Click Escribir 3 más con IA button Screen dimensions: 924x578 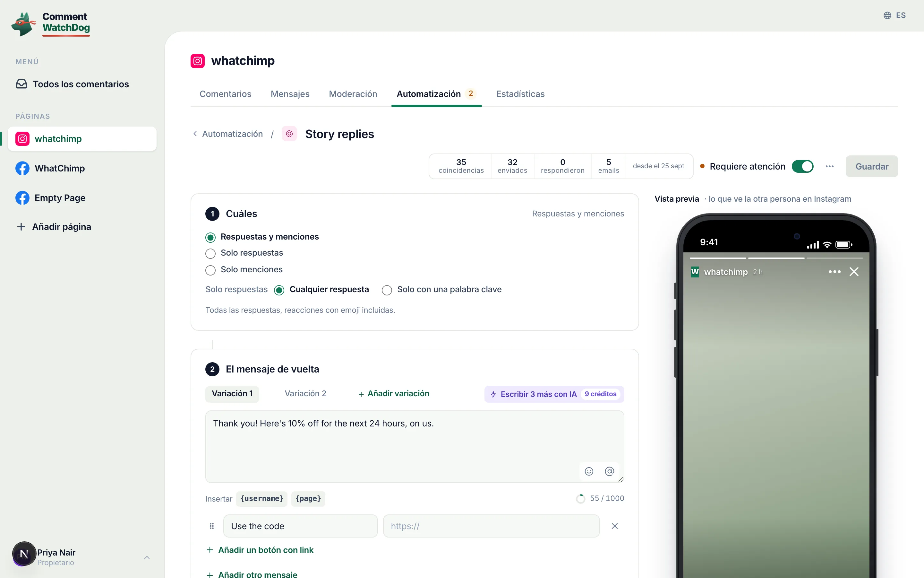[x=554, y=394]
